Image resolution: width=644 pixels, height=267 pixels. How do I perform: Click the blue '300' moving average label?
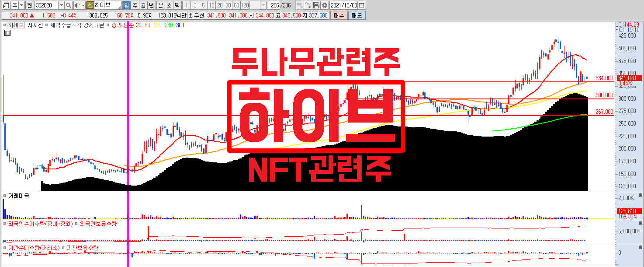click(x=180, y=25)
